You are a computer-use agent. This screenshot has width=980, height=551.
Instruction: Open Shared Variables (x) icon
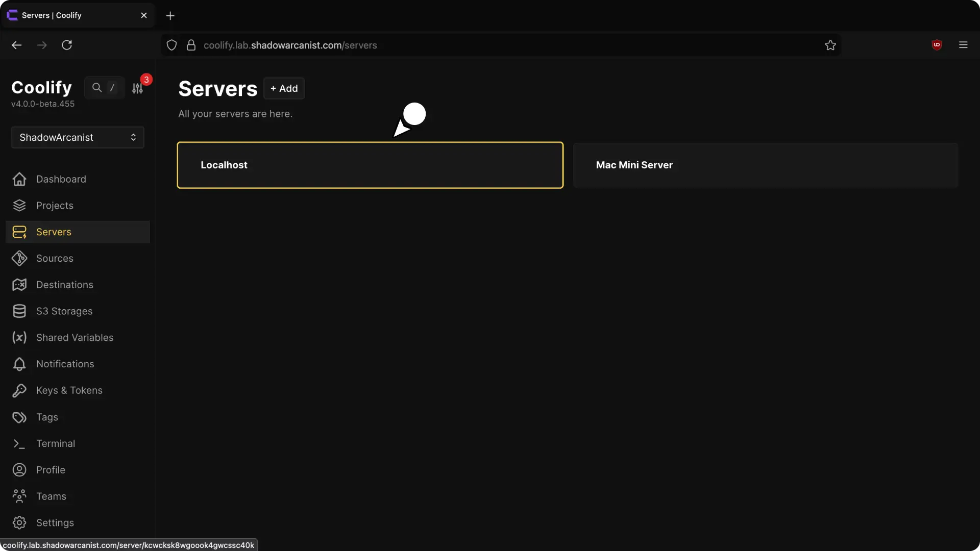19,338
